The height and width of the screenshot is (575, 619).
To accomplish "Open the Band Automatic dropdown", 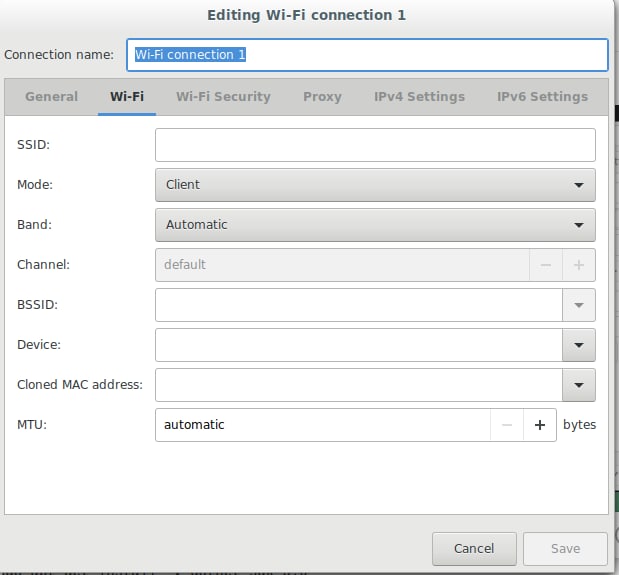I will pos(375,225).
